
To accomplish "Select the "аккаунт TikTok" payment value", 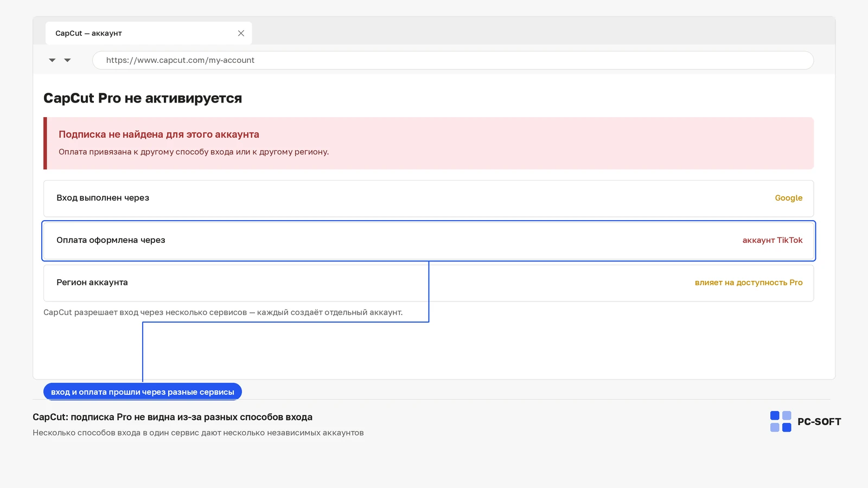I will pos(773,240).
